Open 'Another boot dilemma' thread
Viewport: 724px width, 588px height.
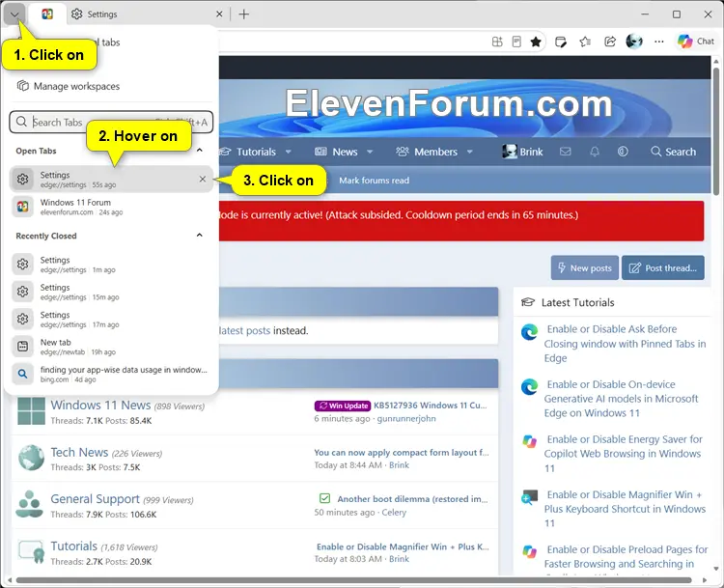click(x=412, y=499)
